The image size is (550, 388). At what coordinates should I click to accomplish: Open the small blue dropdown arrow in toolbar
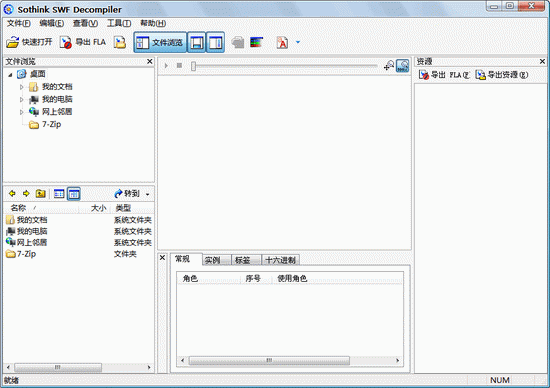[298, 42]
